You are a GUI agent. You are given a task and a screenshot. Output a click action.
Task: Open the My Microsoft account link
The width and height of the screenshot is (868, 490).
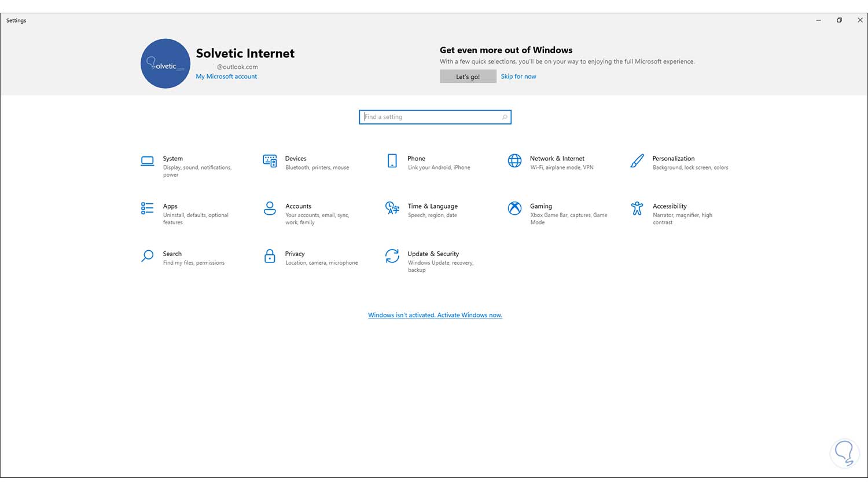click(226, 76)
